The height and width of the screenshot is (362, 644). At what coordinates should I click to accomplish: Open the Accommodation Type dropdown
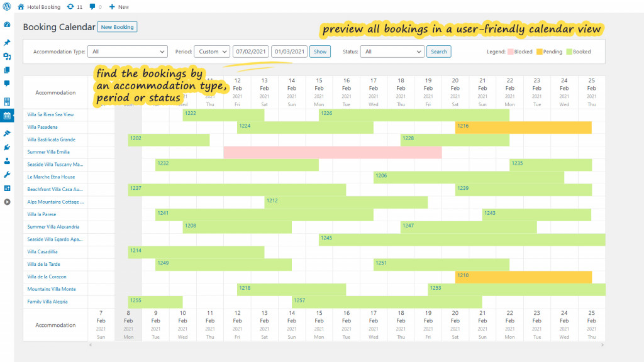(x=128, y=52)
